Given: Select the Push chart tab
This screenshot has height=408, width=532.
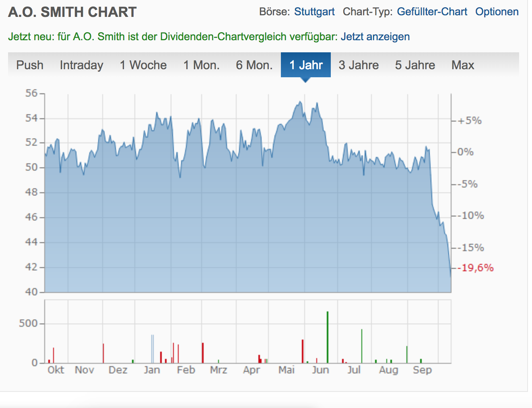Looking at the screenshot, I should tap(30, 65).
